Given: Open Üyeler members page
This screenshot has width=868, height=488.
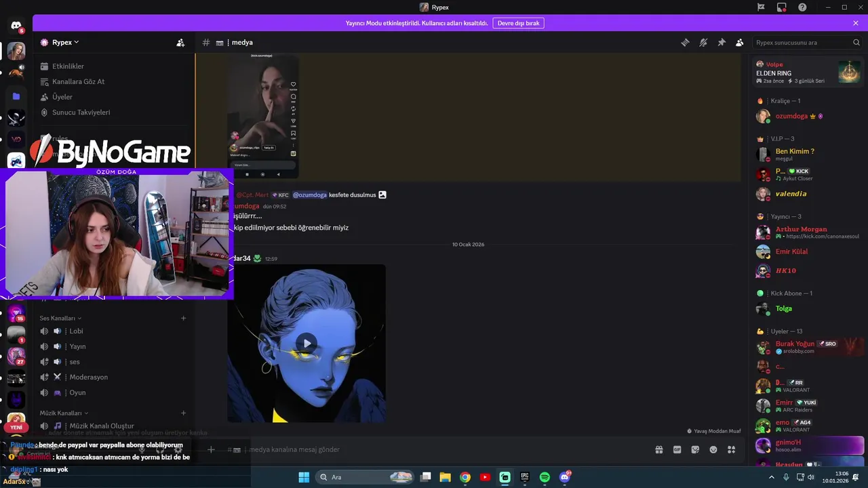Looking at the screenshot, I should click(x=62, y=97).
